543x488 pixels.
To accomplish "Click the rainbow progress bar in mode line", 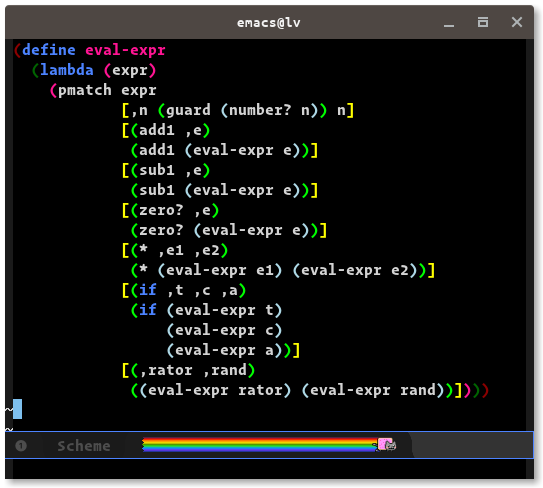I will 260,445.
